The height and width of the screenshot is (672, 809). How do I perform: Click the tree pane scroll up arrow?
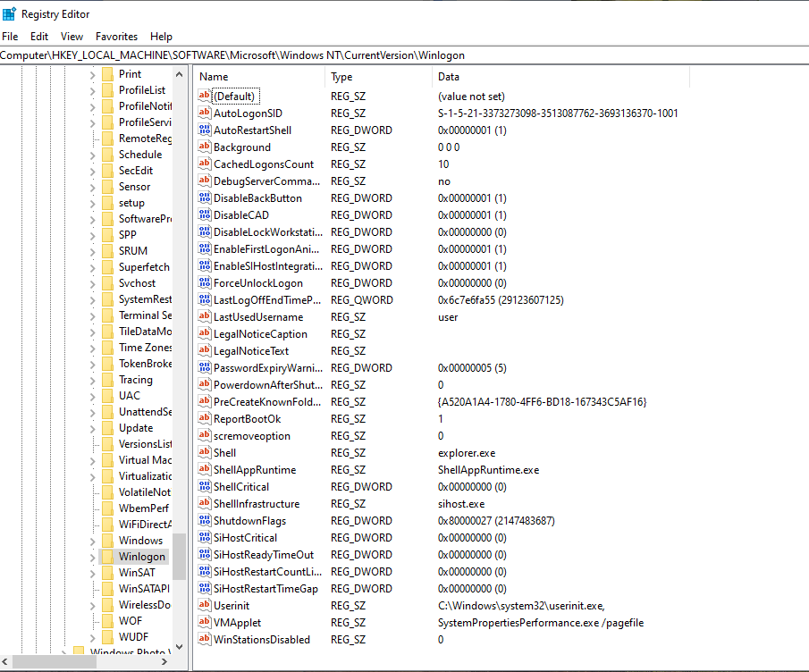pos(179,74)
